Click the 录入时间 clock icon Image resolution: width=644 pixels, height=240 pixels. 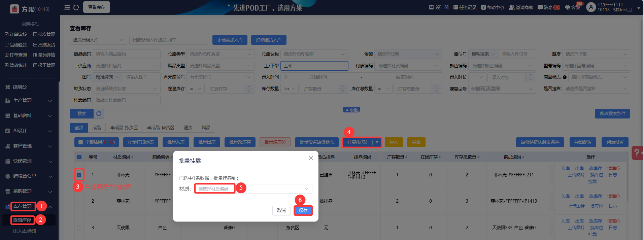click(285, 77)
